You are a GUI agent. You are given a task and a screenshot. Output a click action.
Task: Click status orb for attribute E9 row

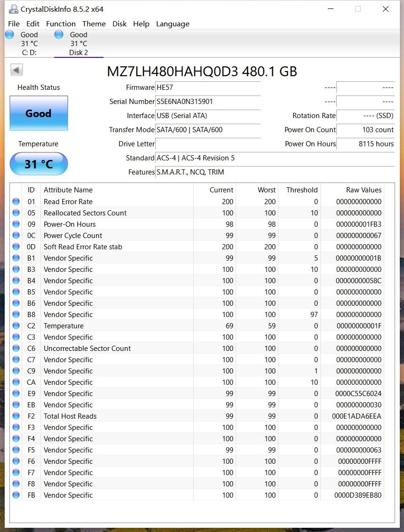click(x=16, y=393)
